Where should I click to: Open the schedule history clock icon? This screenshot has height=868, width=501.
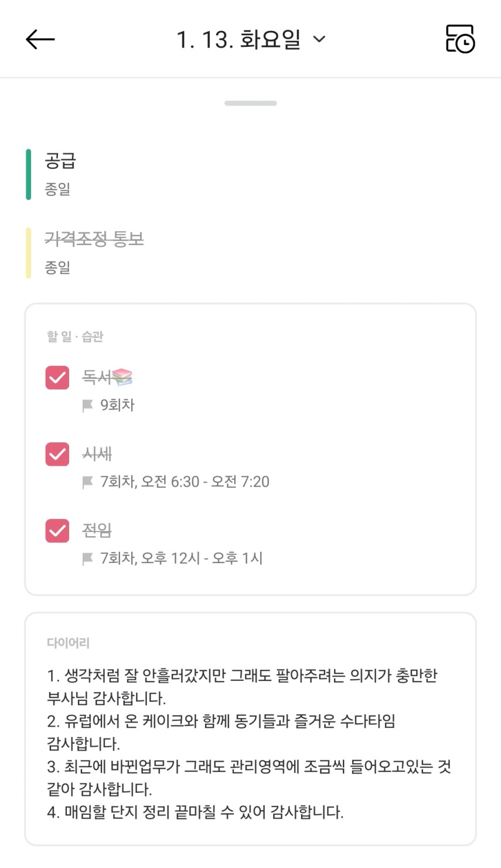coord(460,39)
